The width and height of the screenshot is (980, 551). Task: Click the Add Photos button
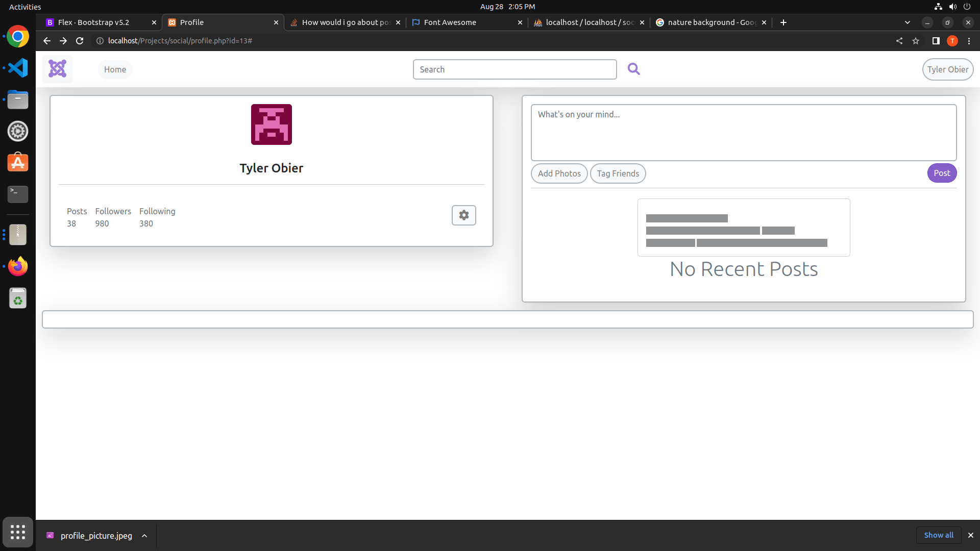(559, 173)
